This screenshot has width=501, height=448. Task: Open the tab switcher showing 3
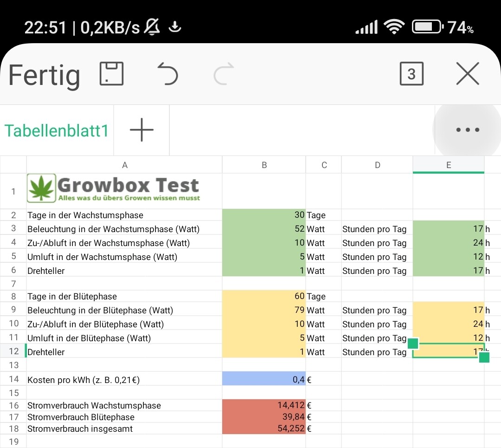coord(411,74)
